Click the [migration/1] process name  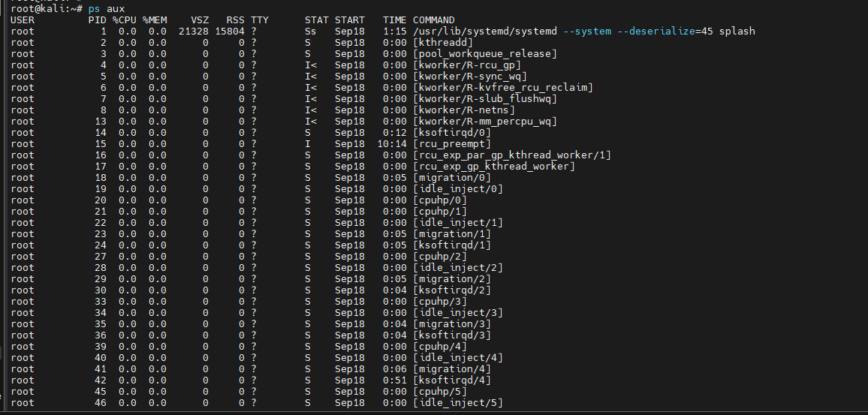coord(452,233)
